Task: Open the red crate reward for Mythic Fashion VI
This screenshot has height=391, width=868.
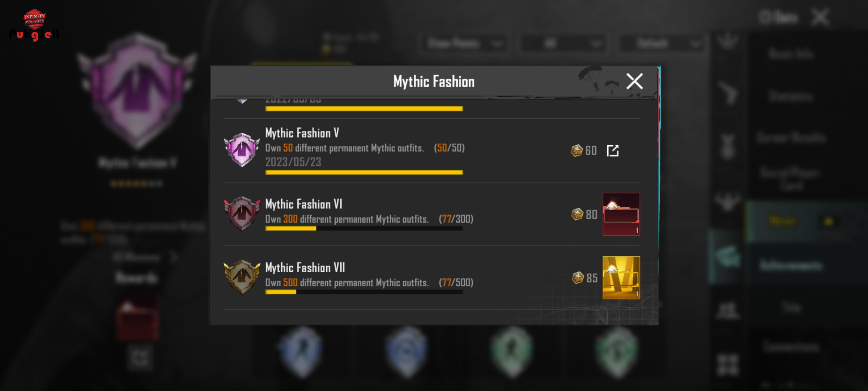Action: [621, 214]
